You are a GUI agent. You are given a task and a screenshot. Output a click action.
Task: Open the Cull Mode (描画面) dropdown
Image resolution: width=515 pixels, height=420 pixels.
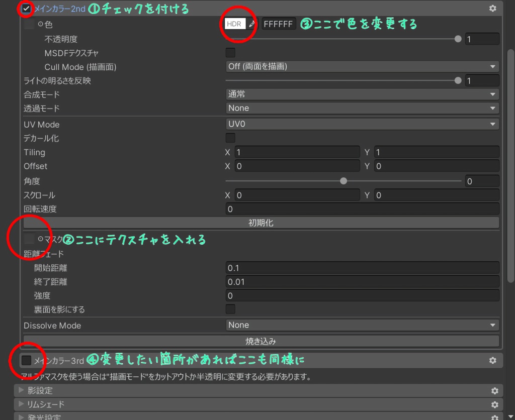coord(362,66)
